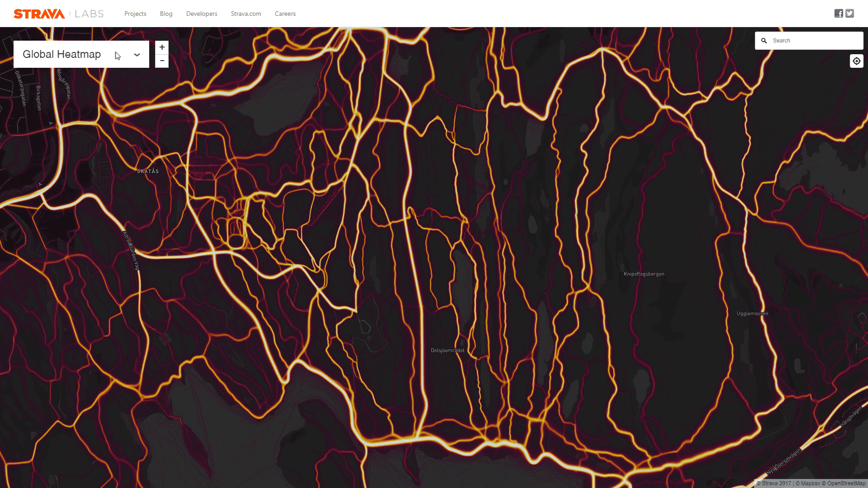
Task: Zoom out using the minus control
Action: [x=162, y=61]
